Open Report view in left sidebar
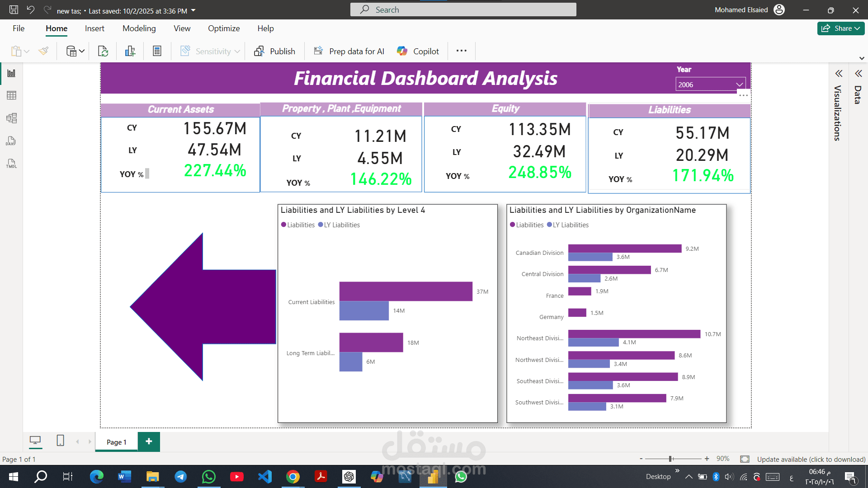Viewport: 868px width, 488px height. point(11,73)
